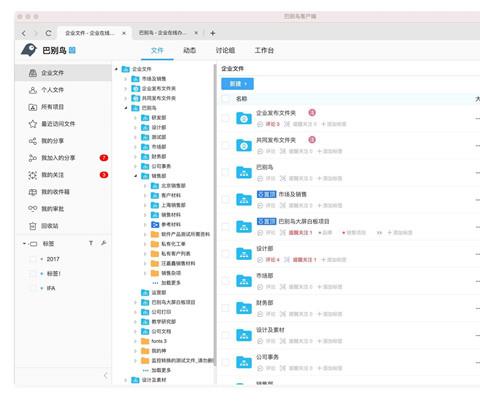
Task: Click 设计部 folder icon in file list
Action: [x=244, y=254]
